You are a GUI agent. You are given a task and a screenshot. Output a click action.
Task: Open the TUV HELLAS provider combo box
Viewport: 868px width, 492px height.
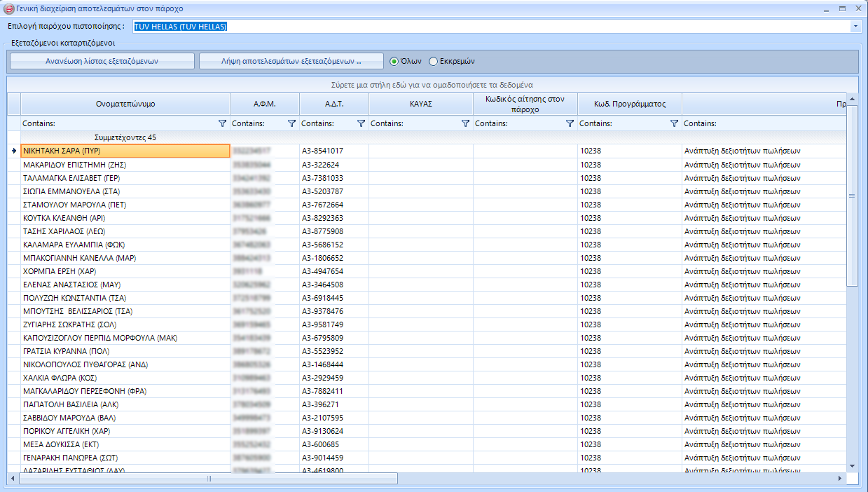coord(490,27)
